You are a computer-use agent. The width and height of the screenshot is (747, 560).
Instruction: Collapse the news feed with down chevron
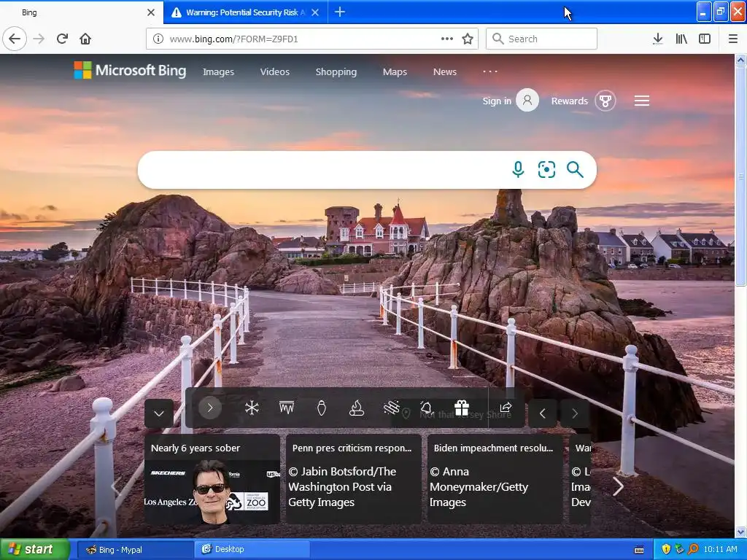coord(159,413)
